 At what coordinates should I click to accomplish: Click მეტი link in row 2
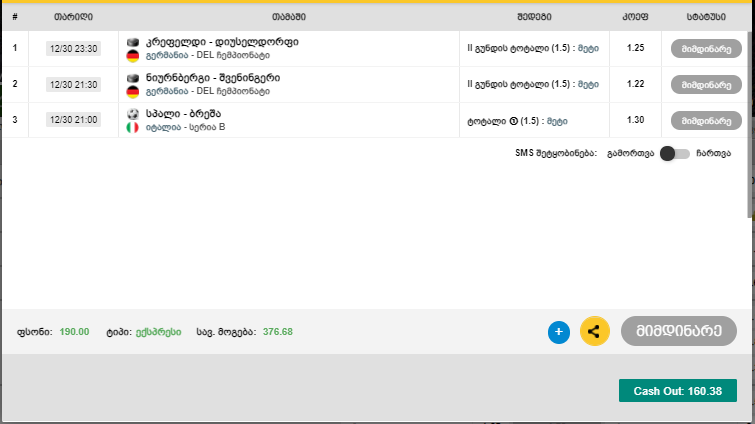pyautogui.click(x=588, y=84)
